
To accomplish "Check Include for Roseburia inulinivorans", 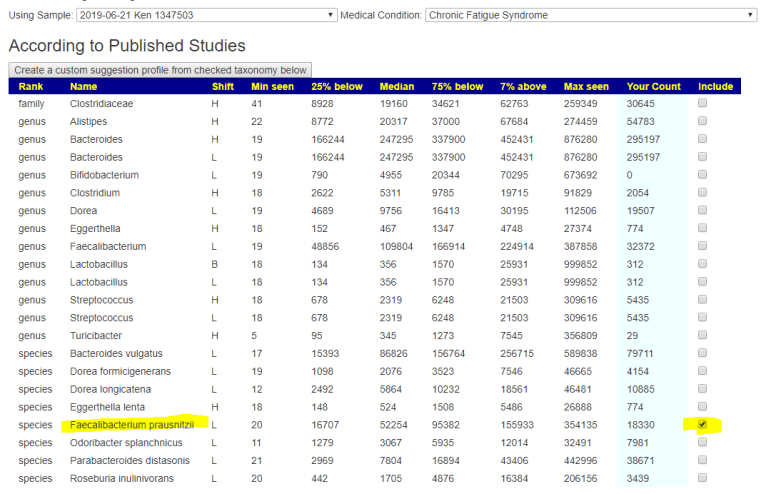I will [702, 478].
